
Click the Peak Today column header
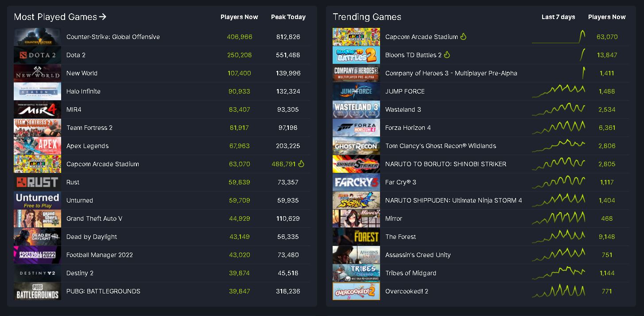coord(288,17)
